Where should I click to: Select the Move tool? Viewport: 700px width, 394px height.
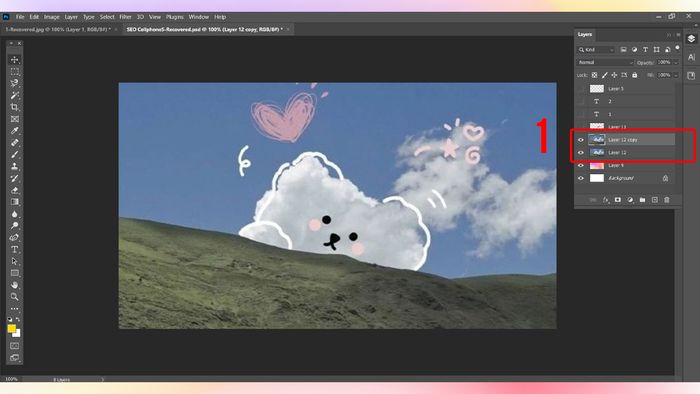15,60
